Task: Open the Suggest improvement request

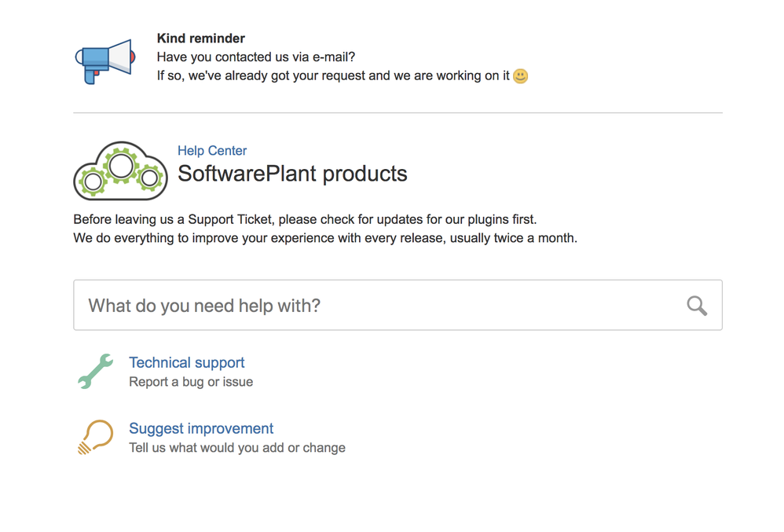Action: coord(201,428)
